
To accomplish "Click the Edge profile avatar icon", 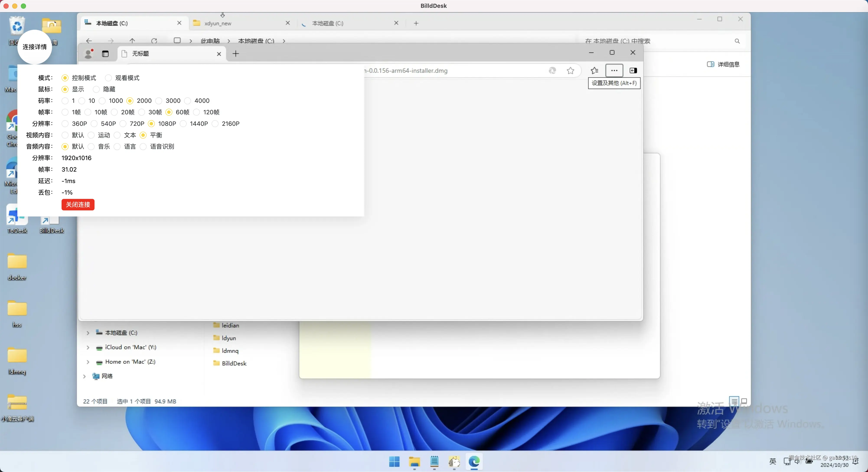I will (89, 54).
